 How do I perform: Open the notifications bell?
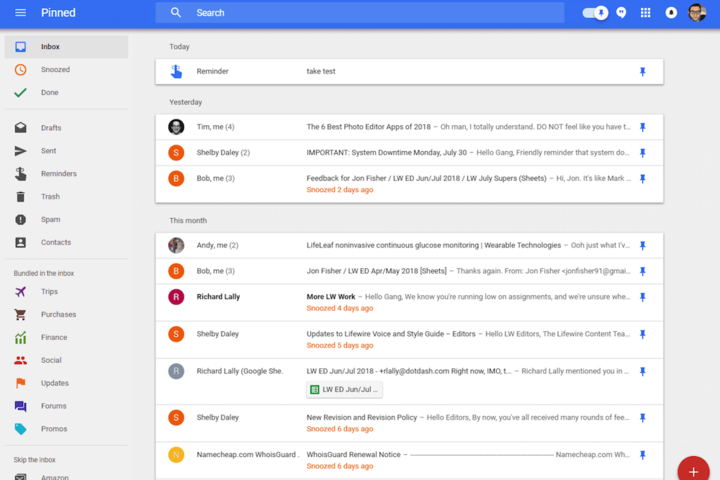(671, 12)
